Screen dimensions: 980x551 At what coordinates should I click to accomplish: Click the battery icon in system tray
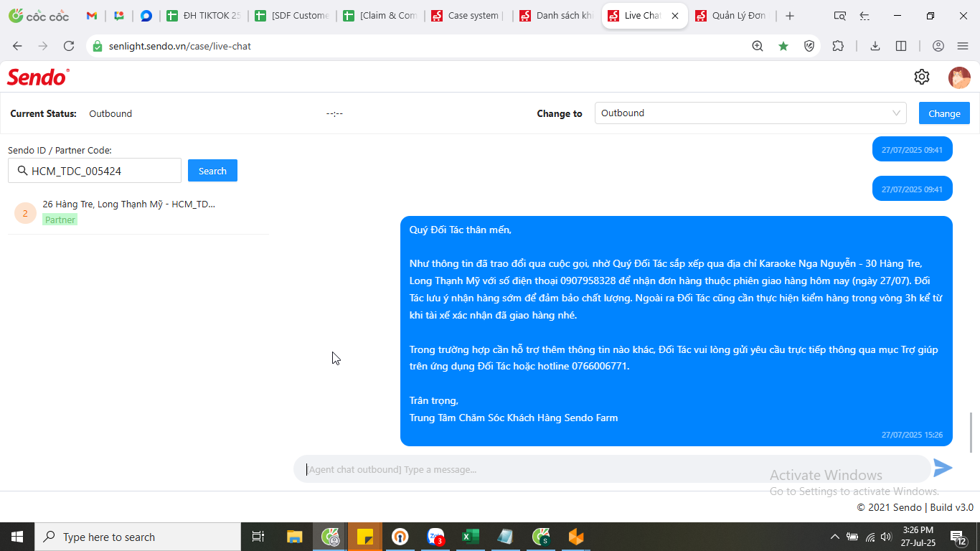[852, 537]
